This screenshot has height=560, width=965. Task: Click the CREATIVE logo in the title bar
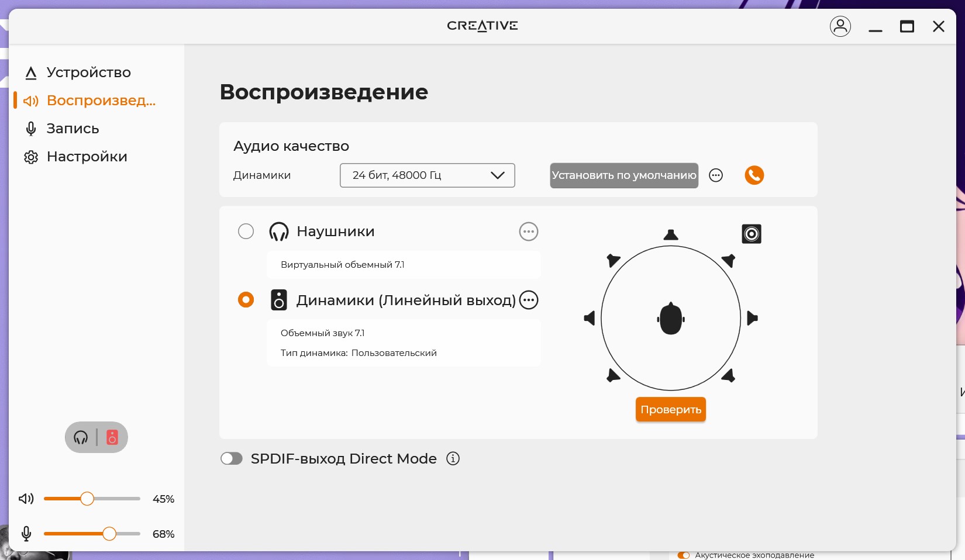coord(482,26)
